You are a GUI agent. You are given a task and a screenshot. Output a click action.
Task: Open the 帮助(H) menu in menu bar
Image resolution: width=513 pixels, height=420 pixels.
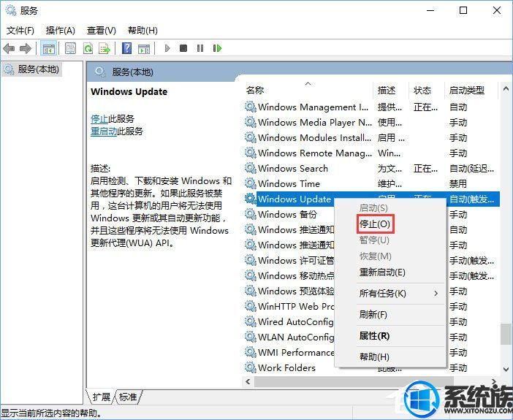142,31
